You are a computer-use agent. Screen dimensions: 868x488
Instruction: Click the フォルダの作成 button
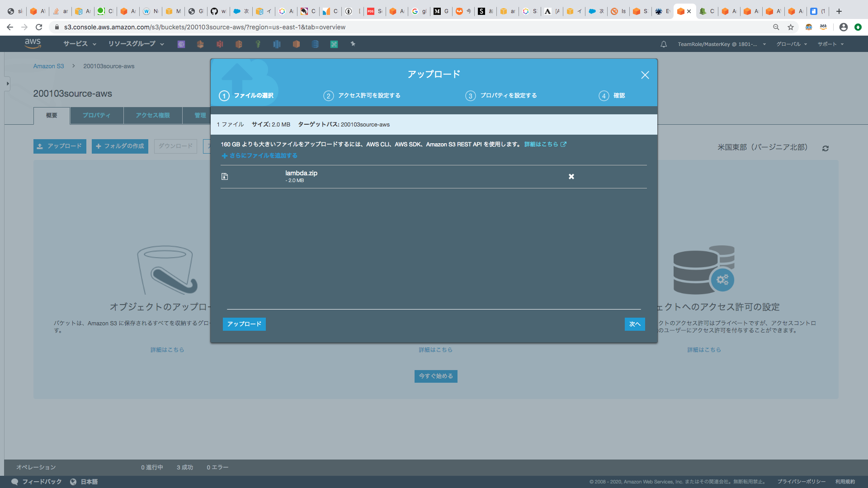pos(120,146)
